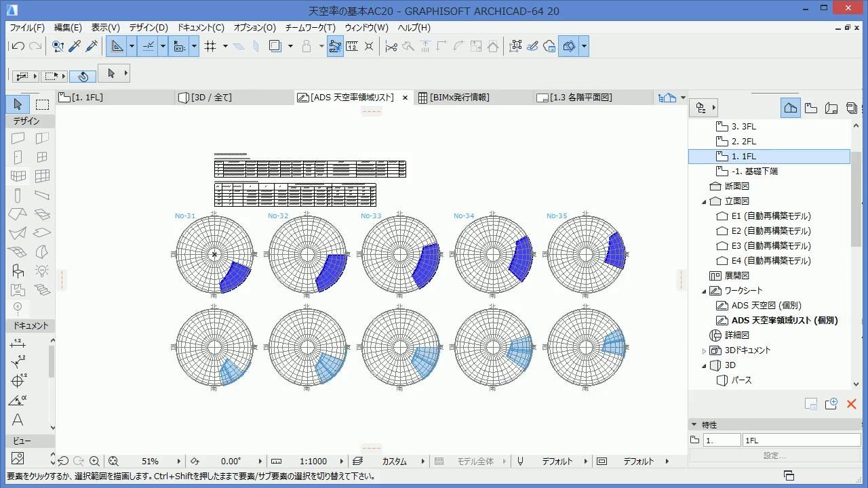Open the カスタム layer combination dropdown
868x488 pixels.
point(422,461)
